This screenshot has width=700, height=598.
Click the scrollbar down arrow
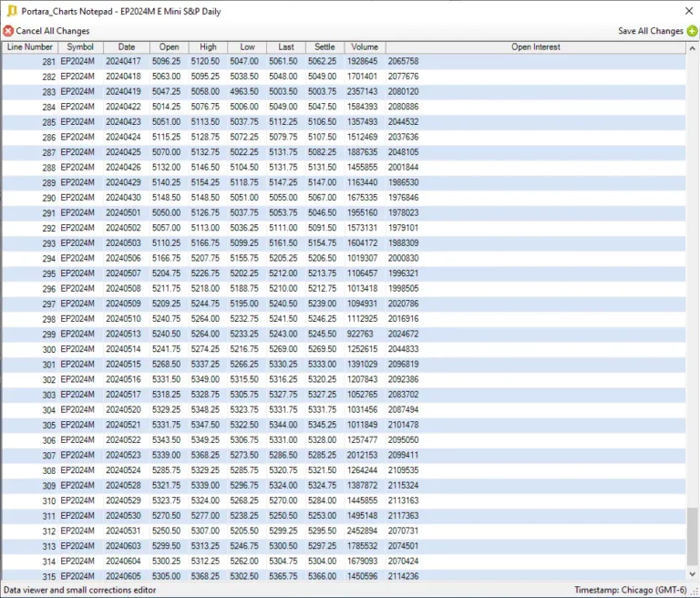coord(693,574)
